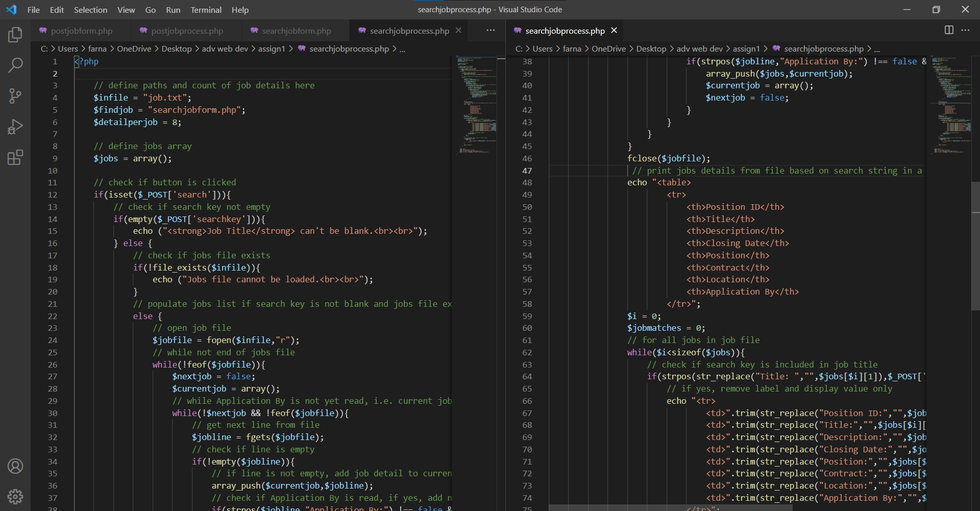Restore down the VS Code window
980x511 pixels.
click(936, 9)
